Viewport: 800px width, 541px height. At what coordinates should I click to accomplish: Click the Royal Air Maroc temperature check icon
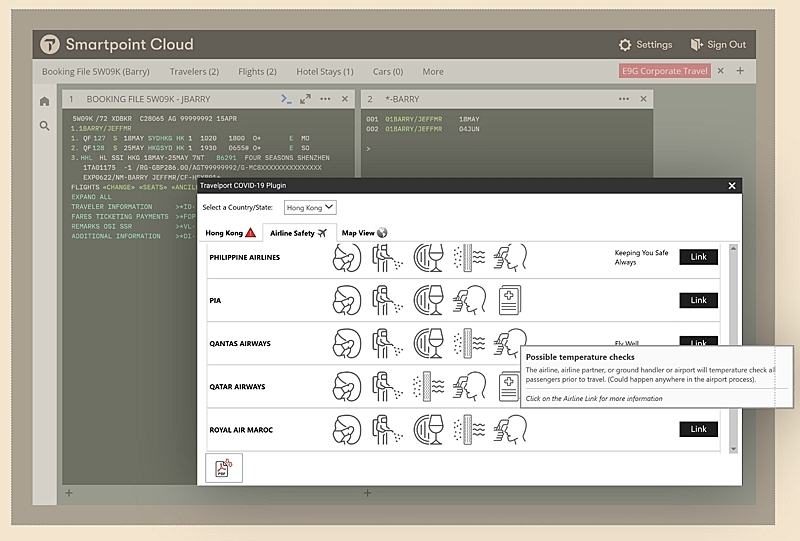click(510, 429)
